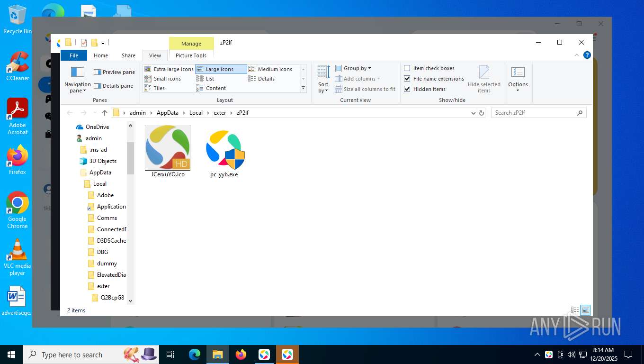Open Folder Options button
644x364 pixels.
(518, 80)
